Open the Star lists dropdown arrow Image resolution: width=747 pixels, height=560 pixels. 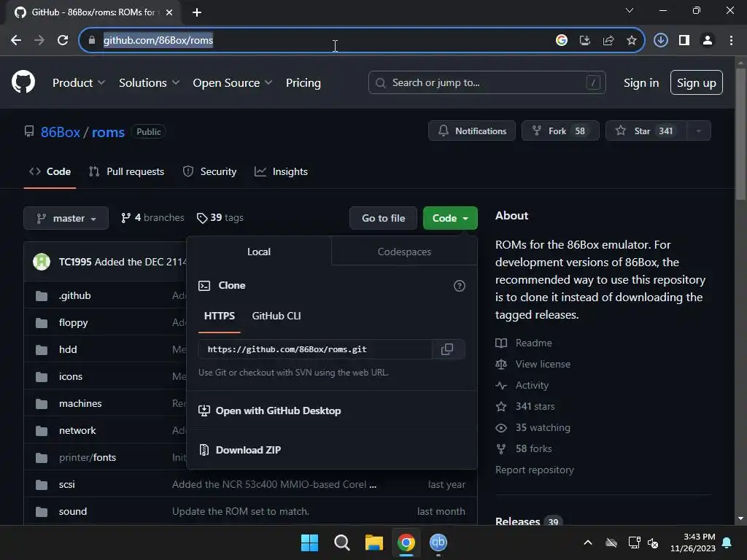coord(698,131)
